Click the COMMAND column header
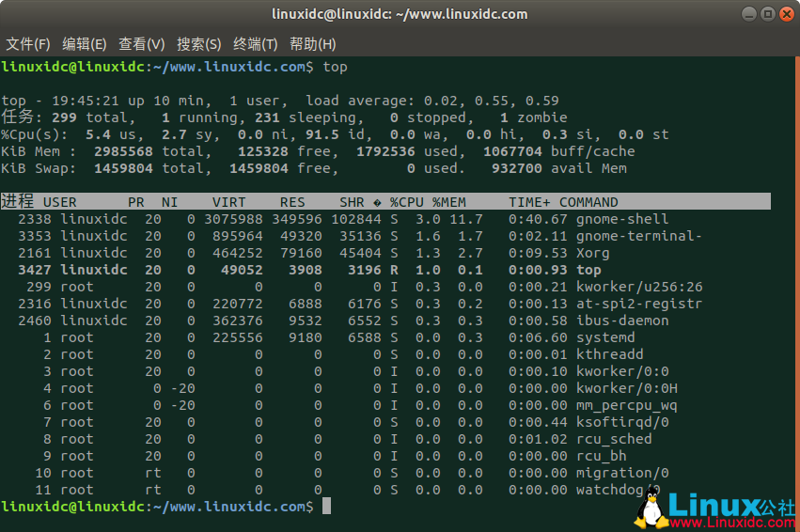The width and height of the screenshot is (800, 532). coord(588,202)
